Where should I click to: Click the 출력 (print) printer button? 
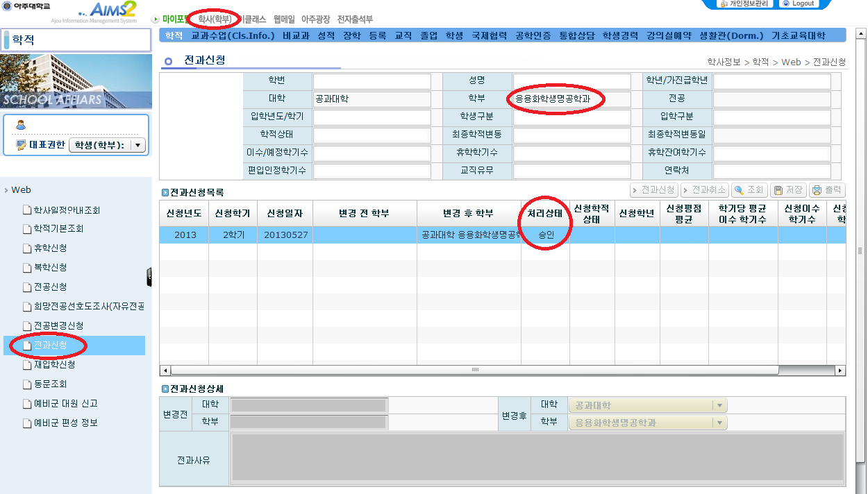point(826,190)
